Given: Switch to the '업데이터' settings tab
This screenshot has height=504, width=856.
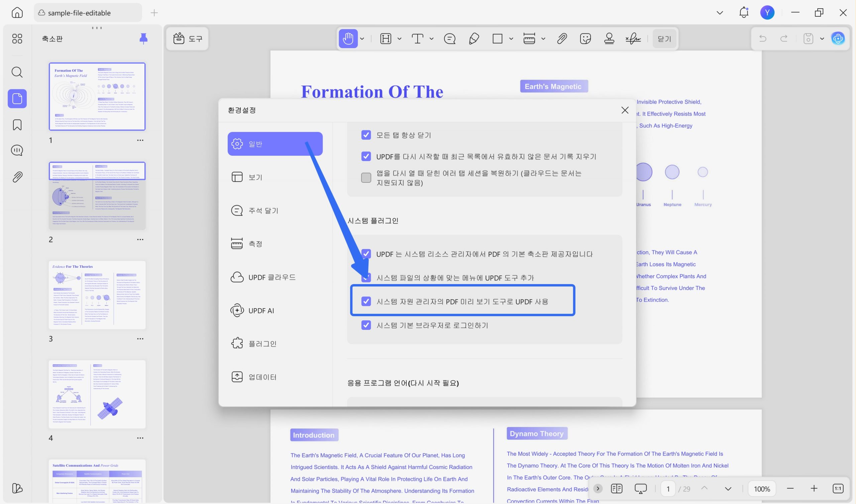Looking at the screenshot, I should coord(275,377).
